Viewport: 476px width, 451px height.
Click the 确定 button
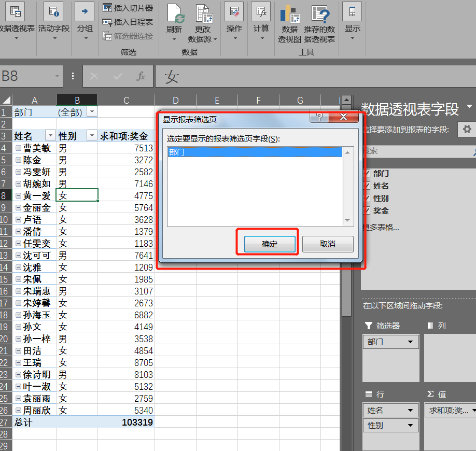[x=270, y=244]
